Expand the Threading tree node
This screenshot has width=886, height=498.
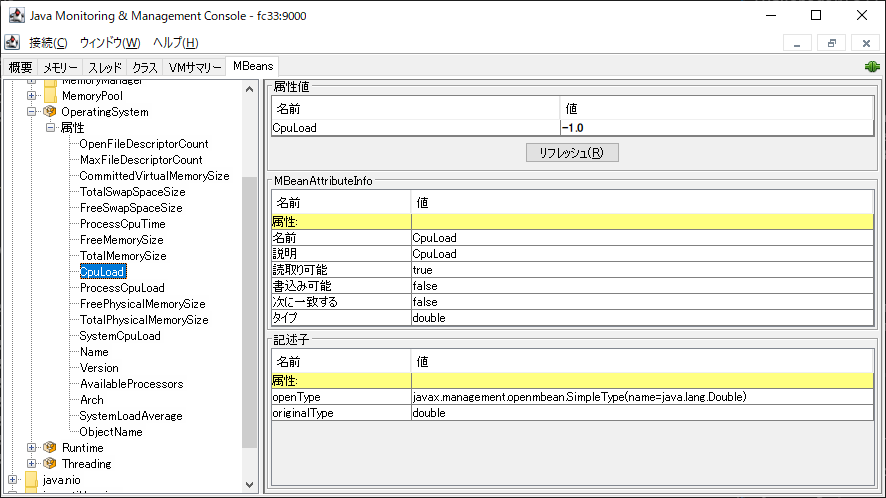[x=32, y=464]
